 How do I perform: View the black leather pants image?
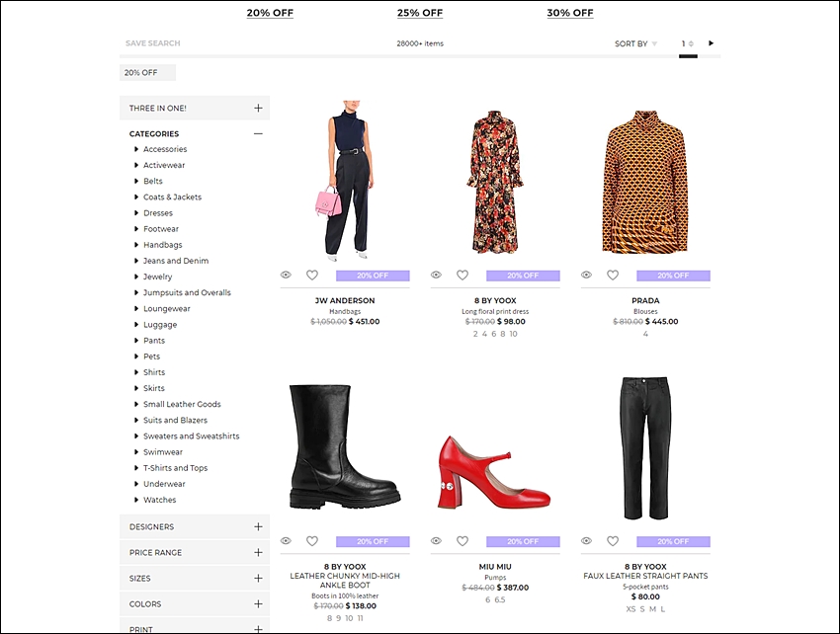point(645,448)
